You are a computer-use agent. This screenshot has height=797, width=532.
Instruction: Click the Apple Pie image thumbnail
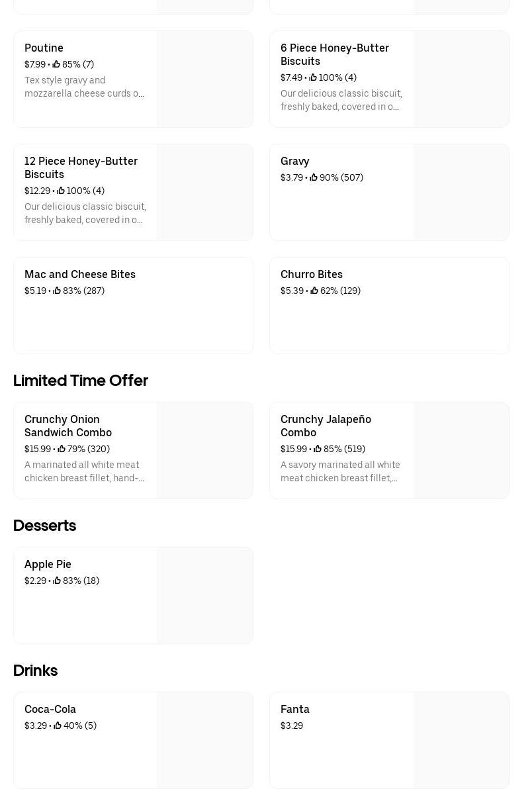pos(204,595)
